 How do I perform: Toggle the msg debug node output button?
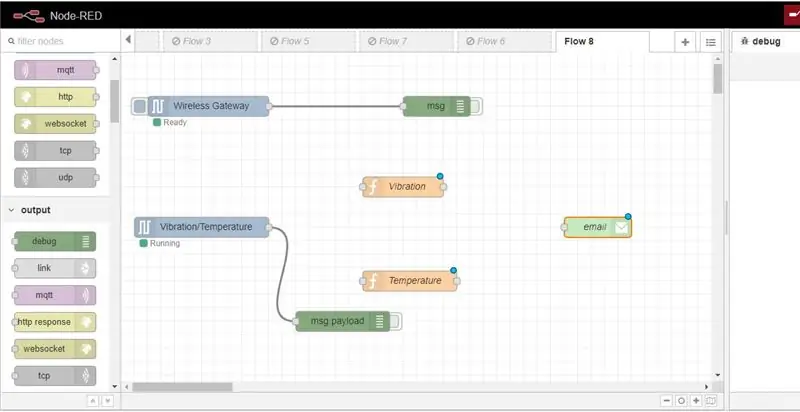[x=476, y=106]
